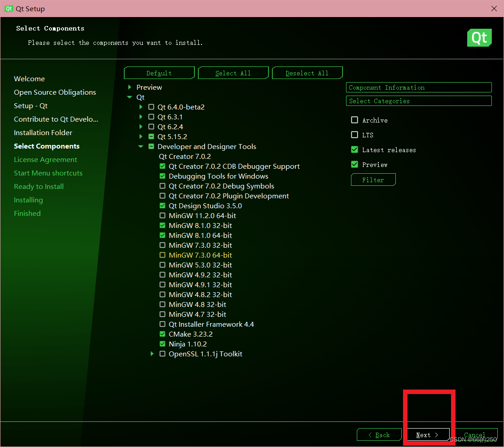The image size is (504, 447).
Task: Uncheck Qt Design Studio 3.5.0
Action: (162, 206)
